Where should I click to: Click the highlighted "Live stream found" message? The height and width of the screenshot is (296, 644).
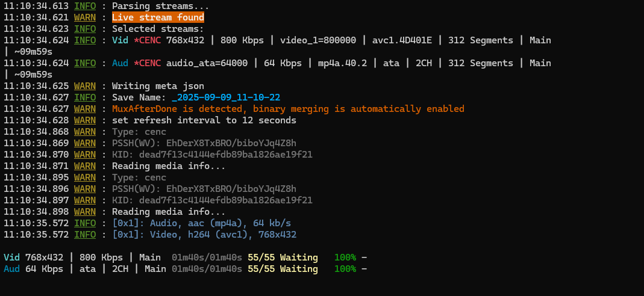coord(158,17)
